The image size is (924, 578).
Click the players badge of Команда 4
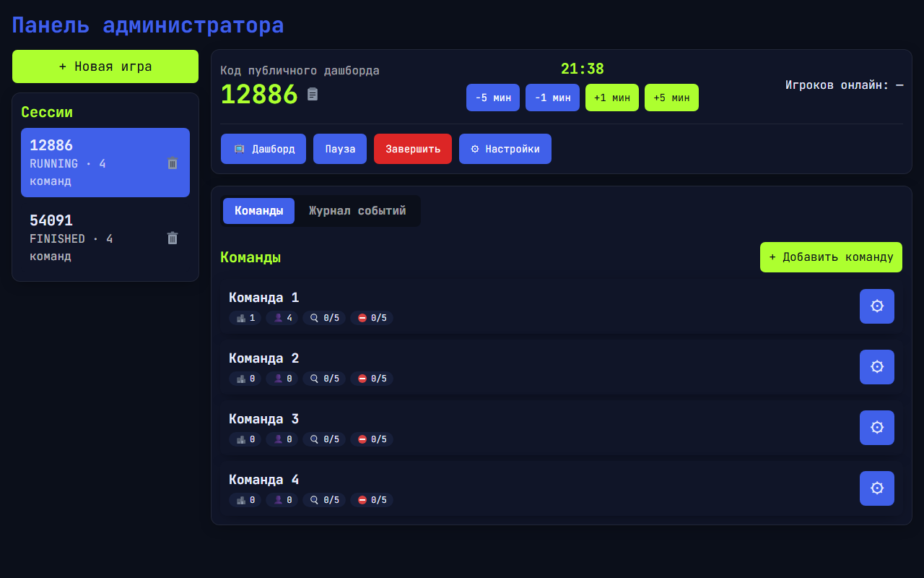pyautogui.click(x=282, y=500)
